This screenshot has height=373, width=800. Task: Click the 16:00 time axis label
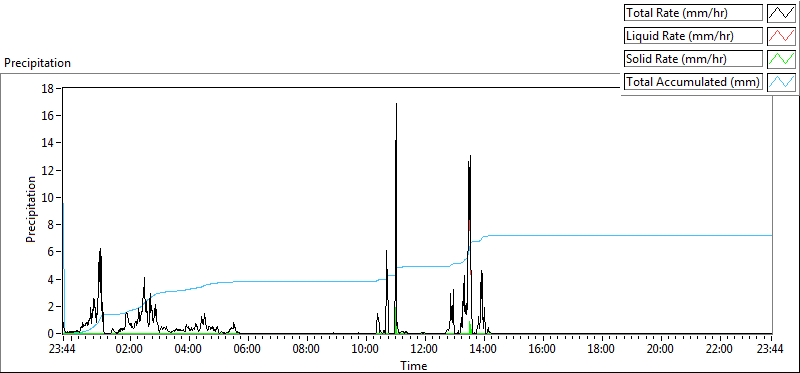543,350
